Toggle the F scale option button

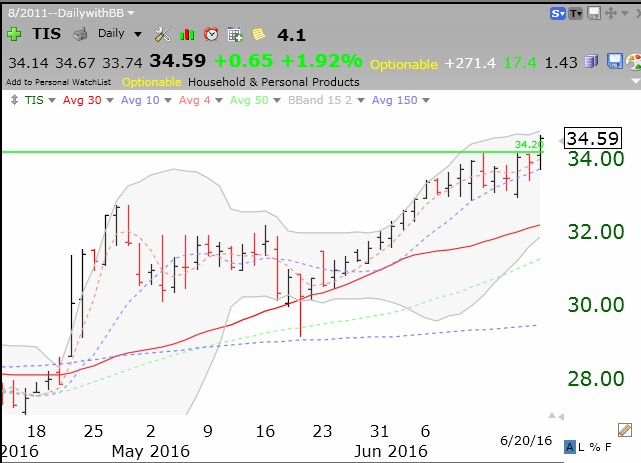[608, 447]
